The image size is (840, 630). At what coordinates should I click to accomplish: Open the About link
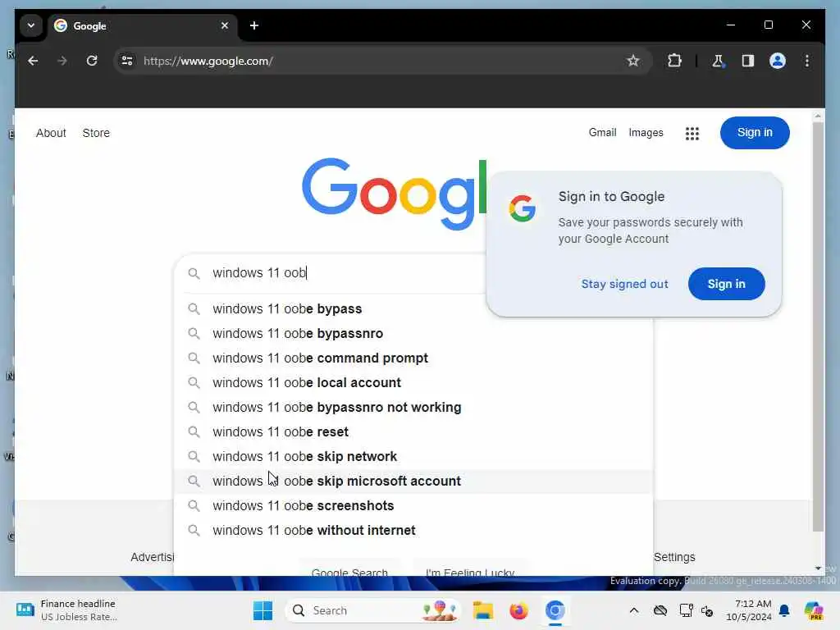[51, 133]
